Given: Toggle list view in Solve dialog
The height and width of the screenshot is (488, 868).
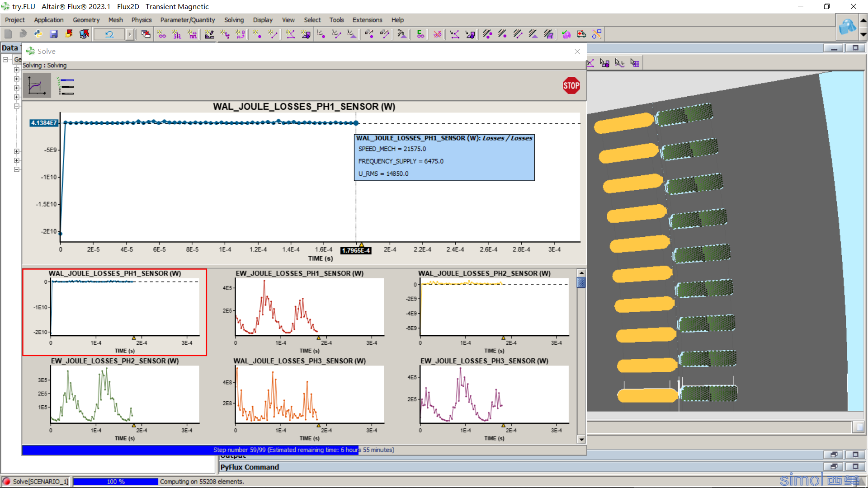Looking at the screenshot, I should 66,85.
